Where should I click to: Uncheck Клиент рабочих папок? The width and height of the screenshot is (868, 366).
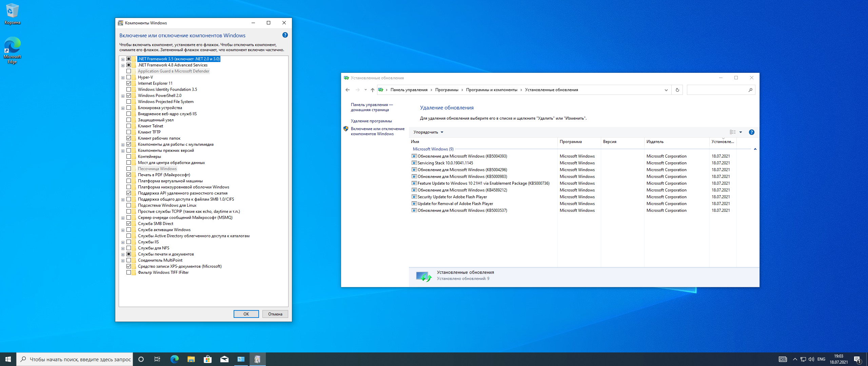point(129,138)
